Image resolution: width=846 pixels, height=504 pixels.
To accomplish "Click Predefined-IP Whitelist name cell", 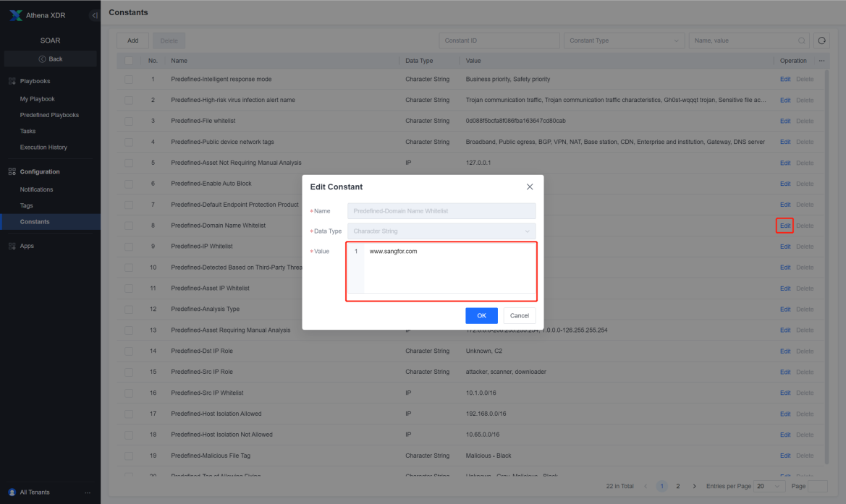I will (201, 247).
